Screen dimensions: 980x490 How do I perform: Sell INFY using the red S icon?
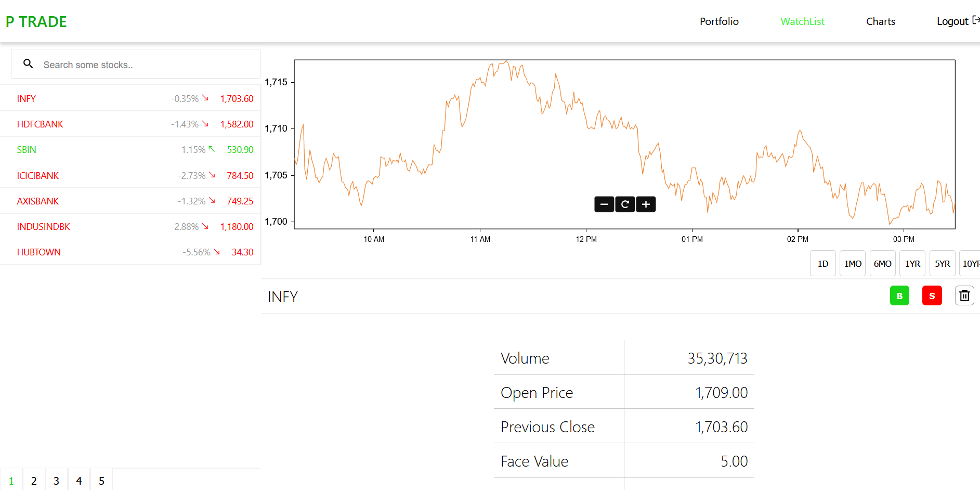[932, 295]
